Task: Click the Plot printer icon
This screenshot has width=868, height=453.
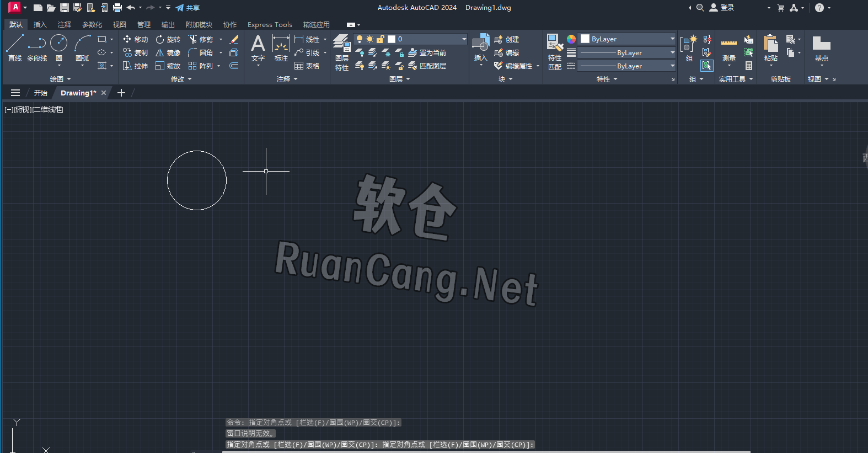Action: pos(117,8)
